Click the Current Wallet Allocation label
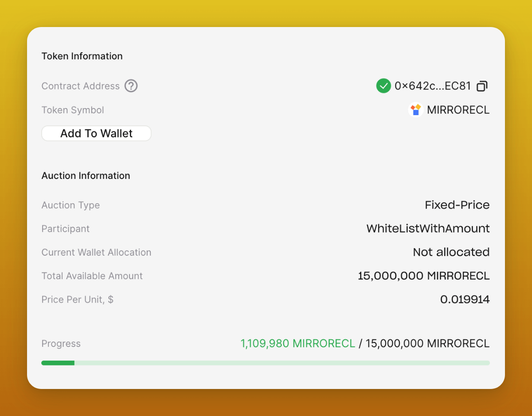 [x=96, y=252]
